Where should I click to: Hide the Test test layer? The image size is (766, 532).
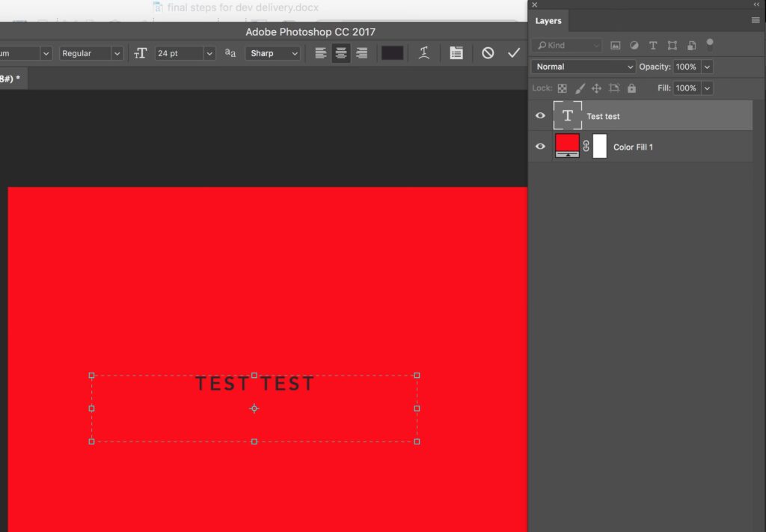[x=540, y=116]
